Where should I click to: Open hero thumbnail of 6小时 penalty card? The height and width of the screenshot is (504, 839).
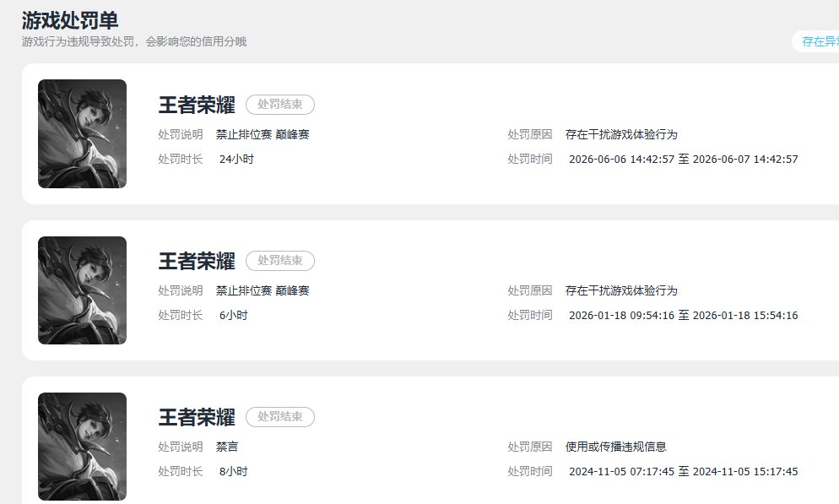pyautogui.click(x=83, y=290)
